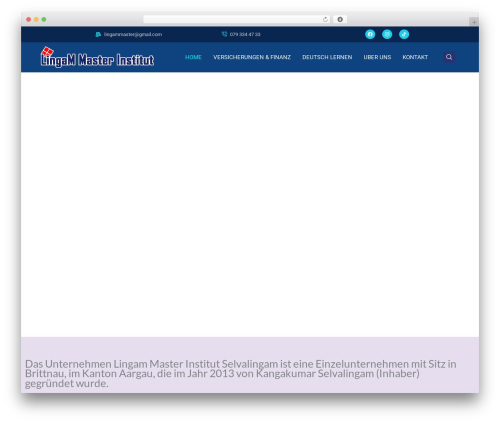
Task: Focus the browser address bar
Action: [237, 19]
